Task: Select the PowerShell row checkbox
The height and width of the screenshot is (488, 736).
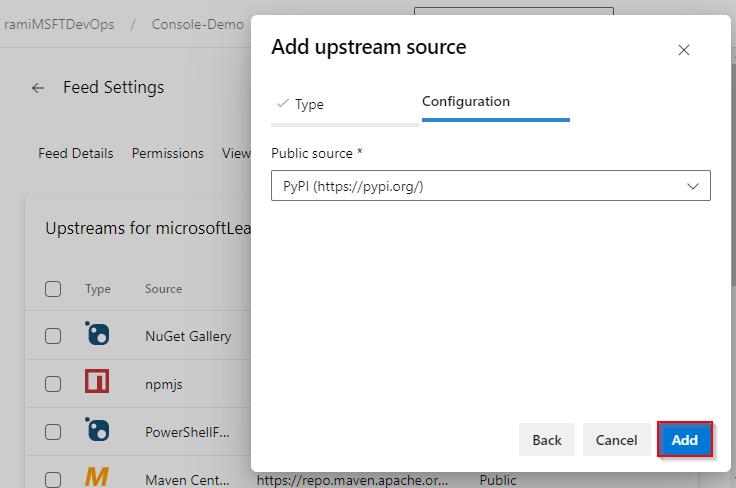Action: [53, 430]
